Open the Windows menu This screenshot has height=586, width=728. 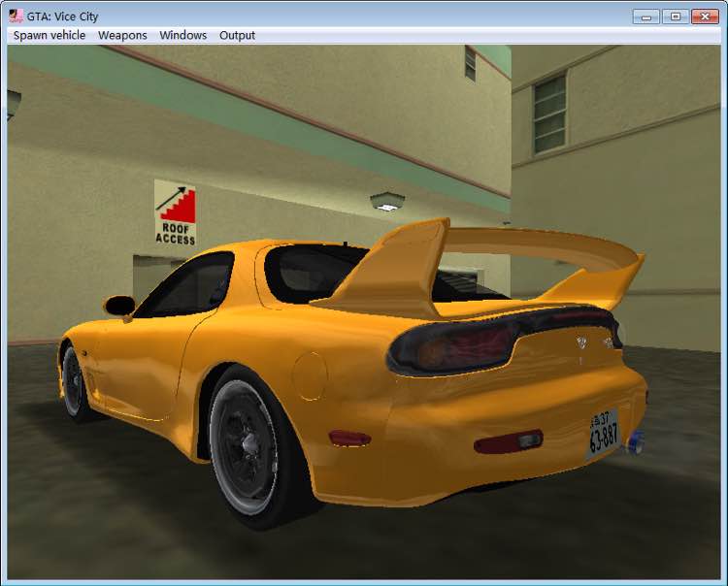182,35
